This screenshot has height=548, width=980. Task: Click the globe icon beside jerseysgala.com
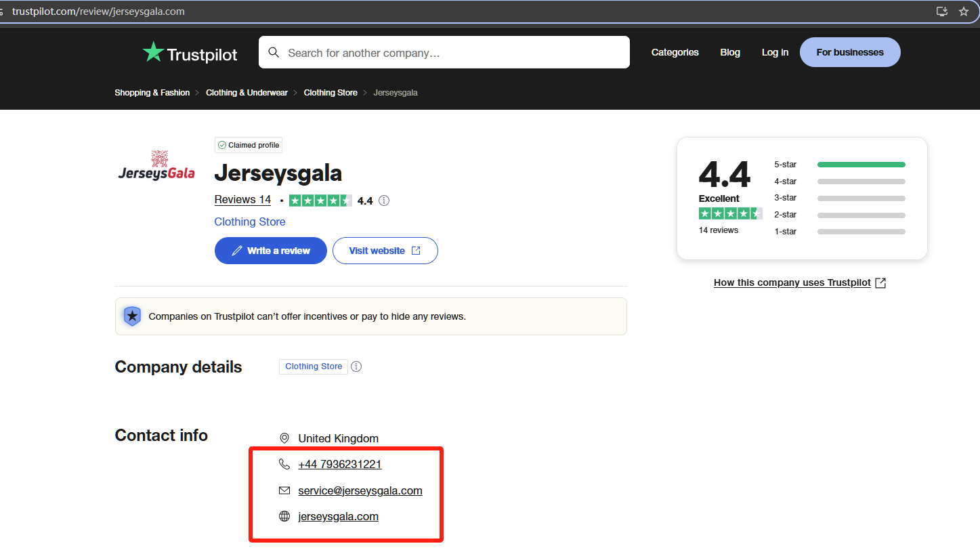pyautogui.click(x=284, y=516)
